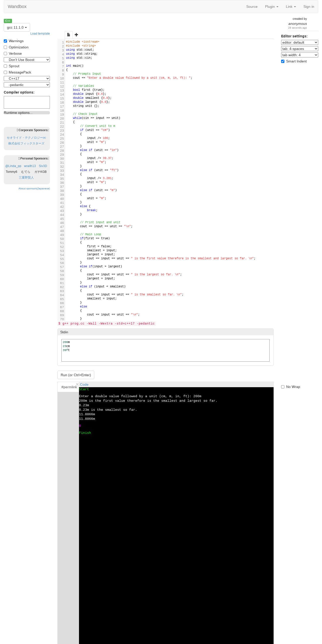Open the tab width: 4 dropdown
322x644 pixels.
299,55
